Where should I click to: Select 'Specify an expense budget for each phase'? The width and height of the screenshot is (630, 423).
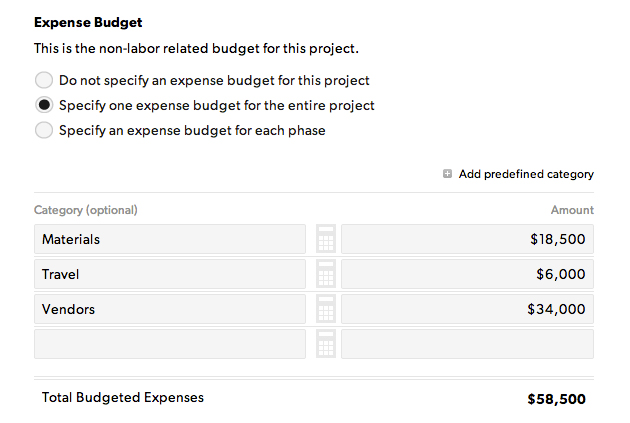[x=44, y=130]
